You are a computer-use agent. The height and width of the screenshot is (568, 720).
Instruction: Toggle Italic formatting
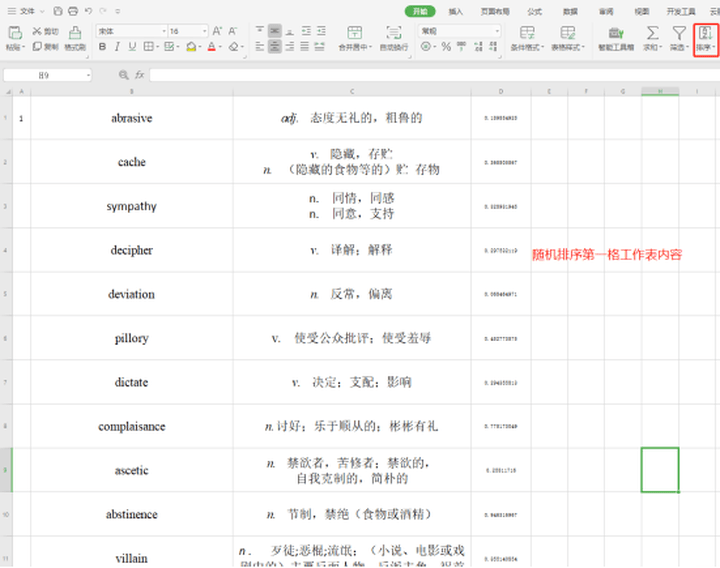click(x=117, y=46)
